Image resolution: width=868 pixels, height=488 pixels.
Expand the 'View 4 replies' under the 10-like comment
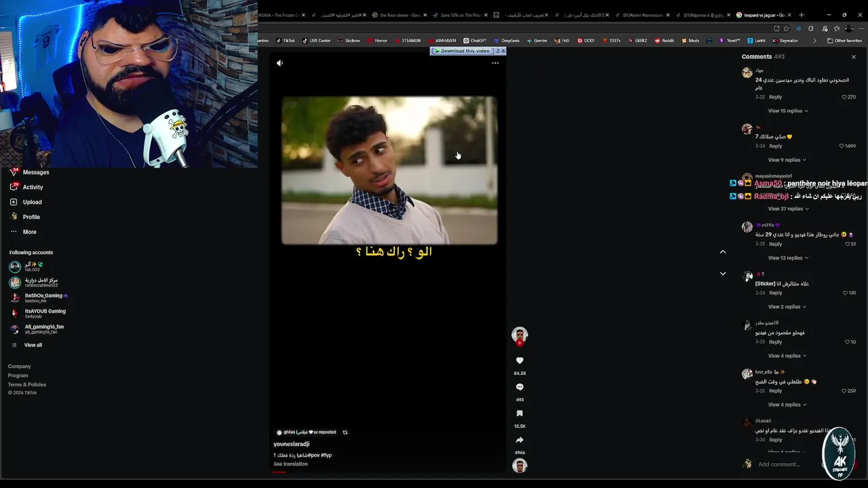click(x=787, y=356)
